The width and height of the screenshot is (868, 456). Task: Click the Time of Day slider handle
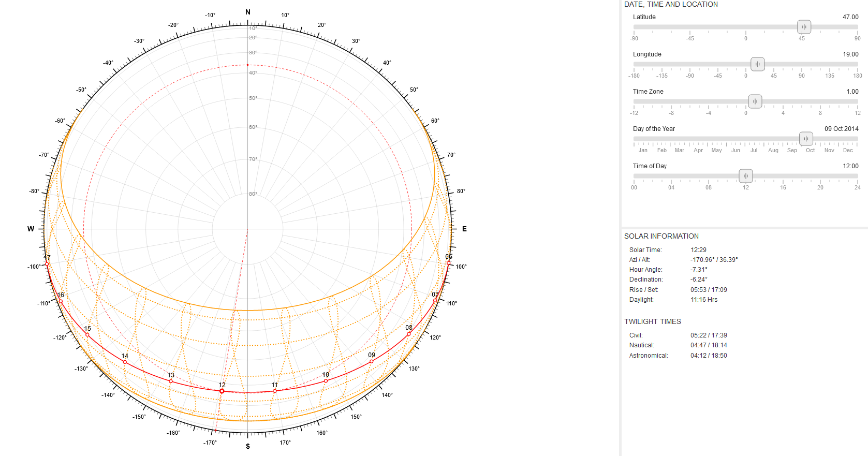click(745, 176)
